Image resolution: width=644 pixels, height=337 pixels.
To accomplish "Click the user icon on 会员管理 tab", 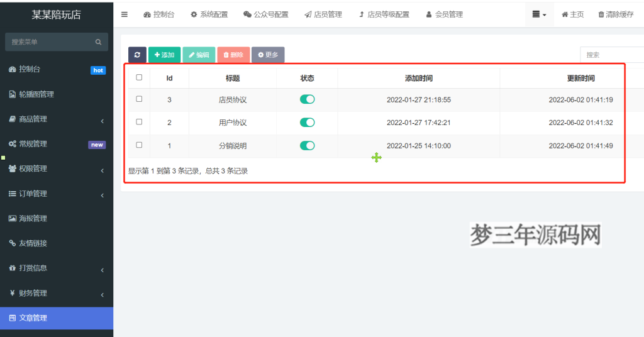I will tap(429, 14).
